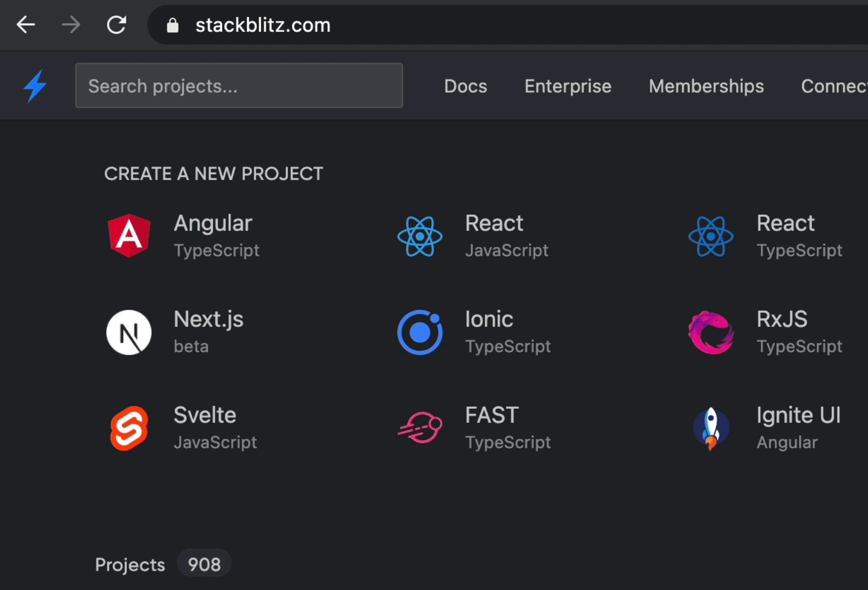868x590 pixels.
Task: Pick the Svelte orange S icon
Action: coord(129,428)
